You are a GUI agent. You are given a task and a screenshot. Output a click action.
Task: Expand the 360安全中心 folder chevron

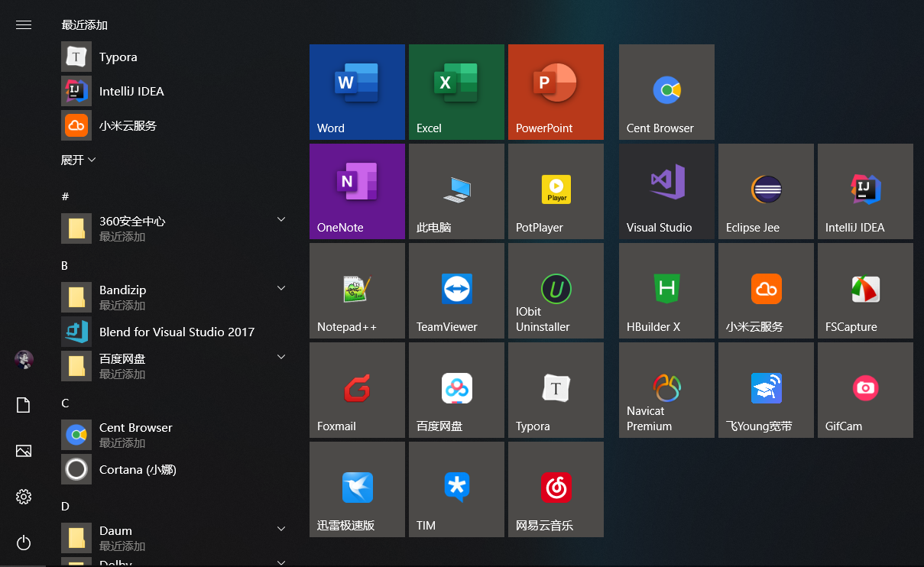[x=280, y=220]
